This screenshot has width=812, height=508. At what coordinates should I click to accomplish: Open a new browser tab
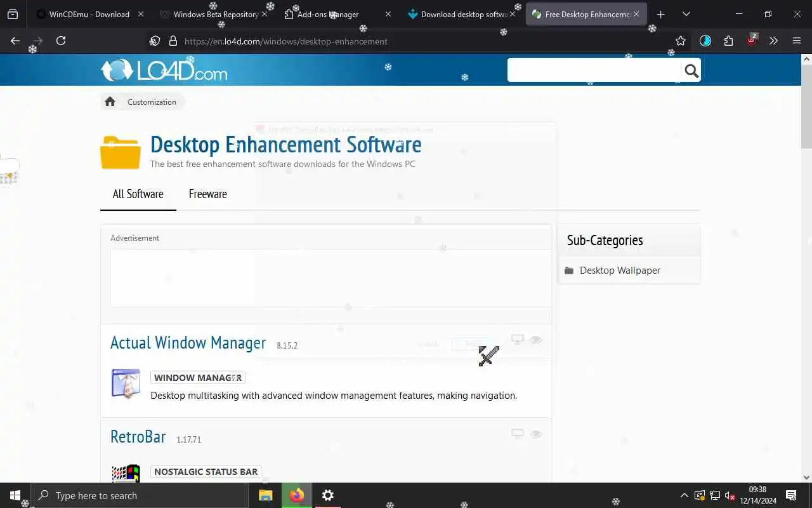(x=660, y=14)
